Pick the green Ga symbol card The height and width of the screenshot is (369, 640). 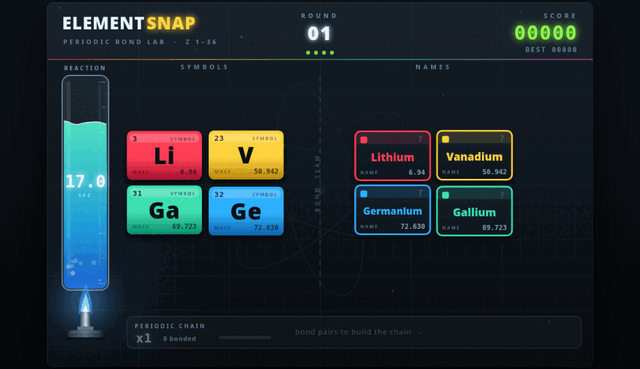[164, 210]
